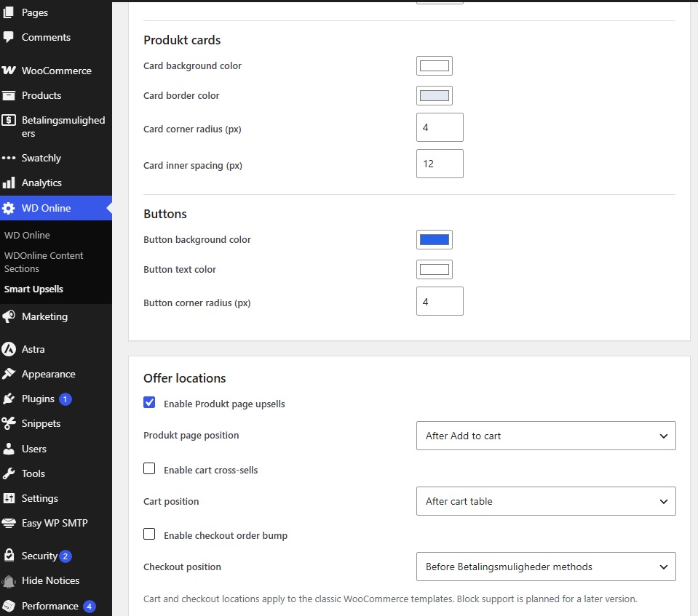
Task: Tick Enable checkout order bump checkbox
Action: (149, 534)
